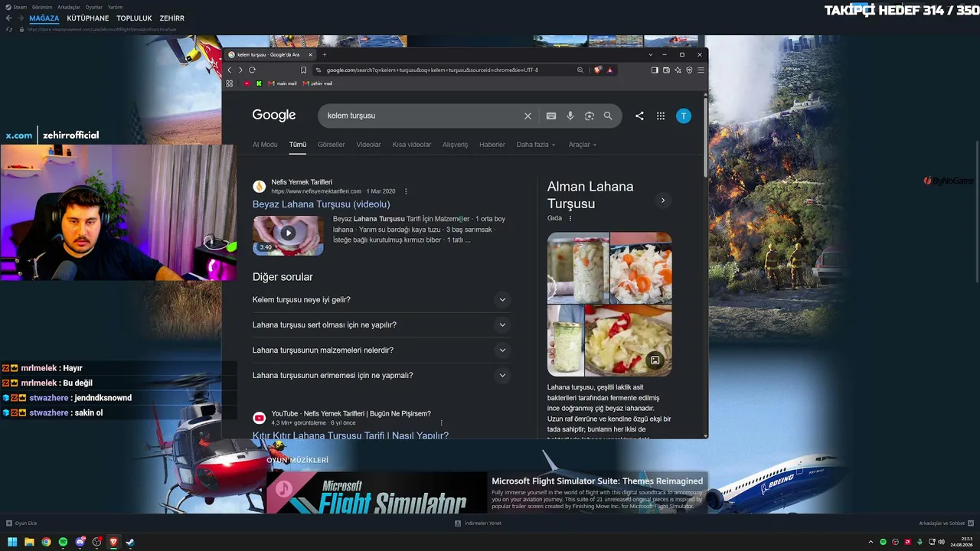Open the green Kick bookmark icon
This screenshot has width=980, height=551.
click(x=259, y=83)
